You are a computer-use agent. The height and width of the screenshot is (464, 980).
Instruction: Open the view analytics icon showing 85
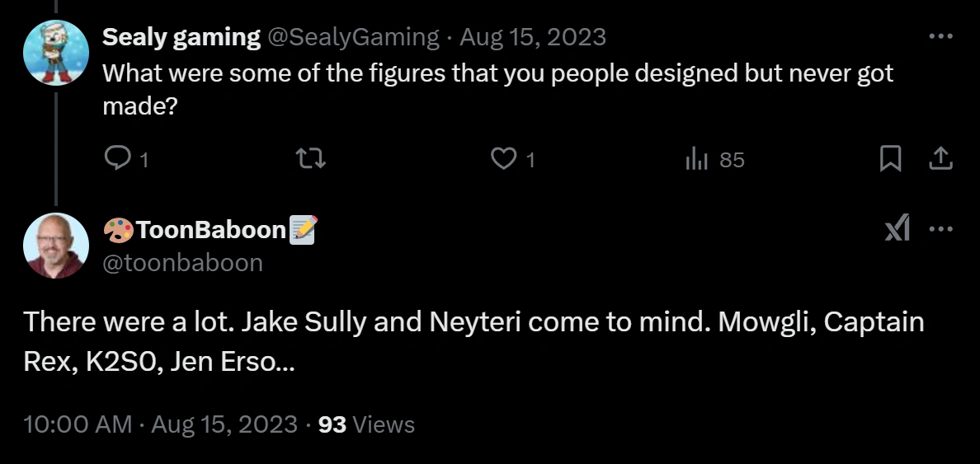pos(697,159)
